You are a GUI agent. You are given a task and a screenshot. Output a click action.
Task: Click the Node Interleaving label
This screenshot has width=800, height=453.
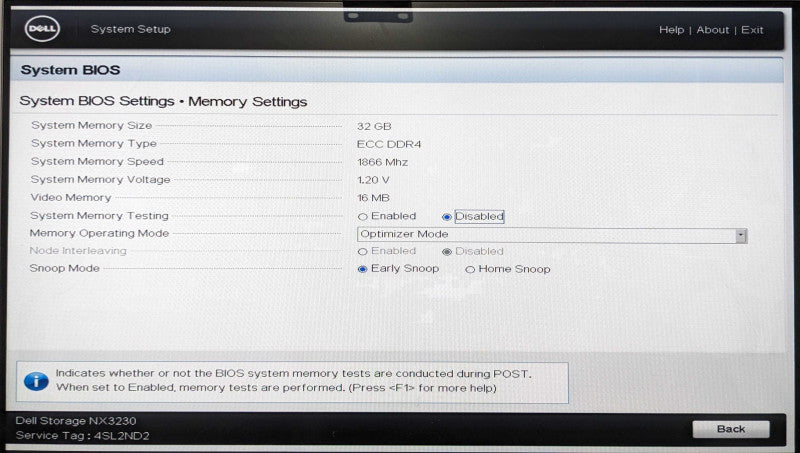pos(78,250)
